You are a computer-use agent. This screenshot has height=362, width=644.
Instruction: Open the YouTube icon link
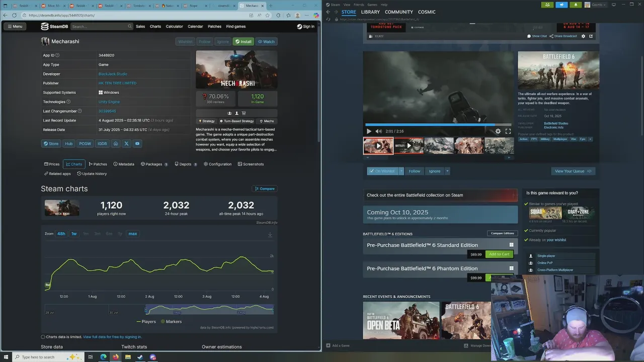click(x=137, y=143)
